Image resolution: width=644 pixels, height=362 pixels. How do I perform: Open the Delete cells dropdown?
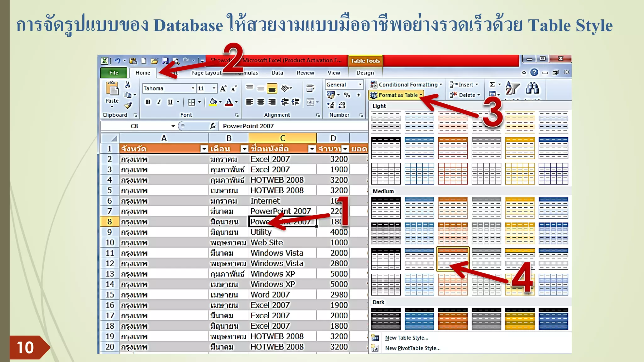coord(479,95)
